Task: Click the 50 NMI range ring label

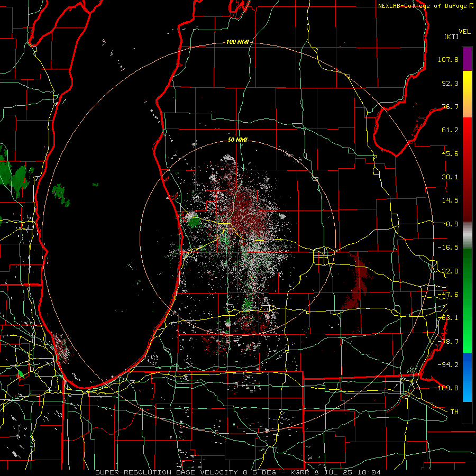Action: pos(237,140)
